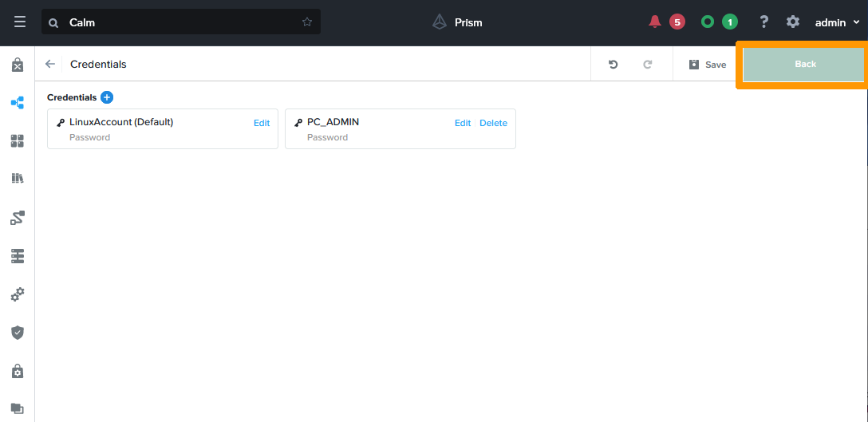Click the red alerts bell icon
Image resolution: width=868 pixels, height=422 pixels.
[655, 22]
